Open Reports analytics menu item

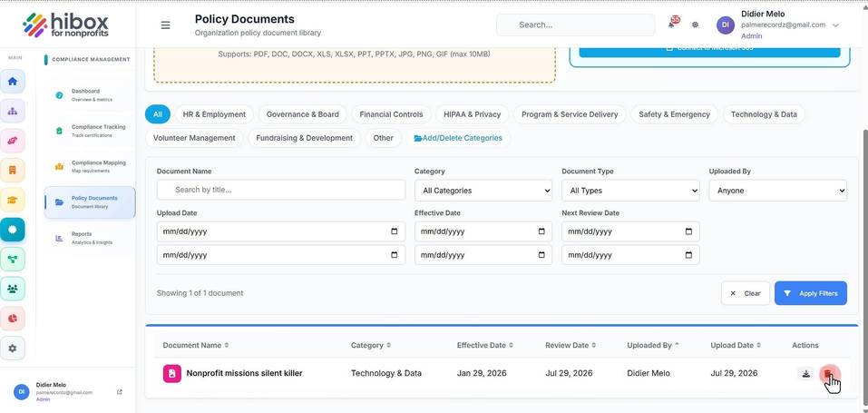[90, 238]
